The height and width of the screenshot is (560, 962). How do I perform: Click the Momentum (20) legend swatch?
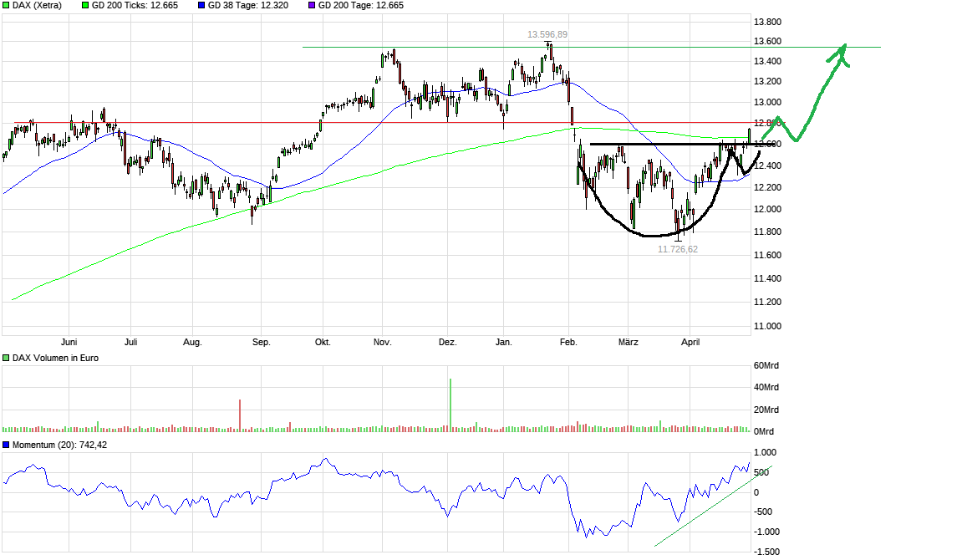click(x=6, y=445)
